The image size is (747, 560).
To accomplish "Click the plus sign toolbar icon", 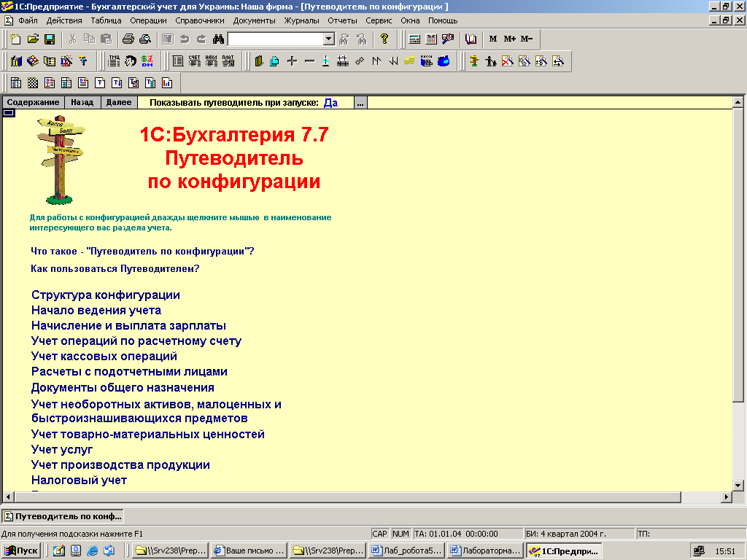I will [x=293, y=61].
